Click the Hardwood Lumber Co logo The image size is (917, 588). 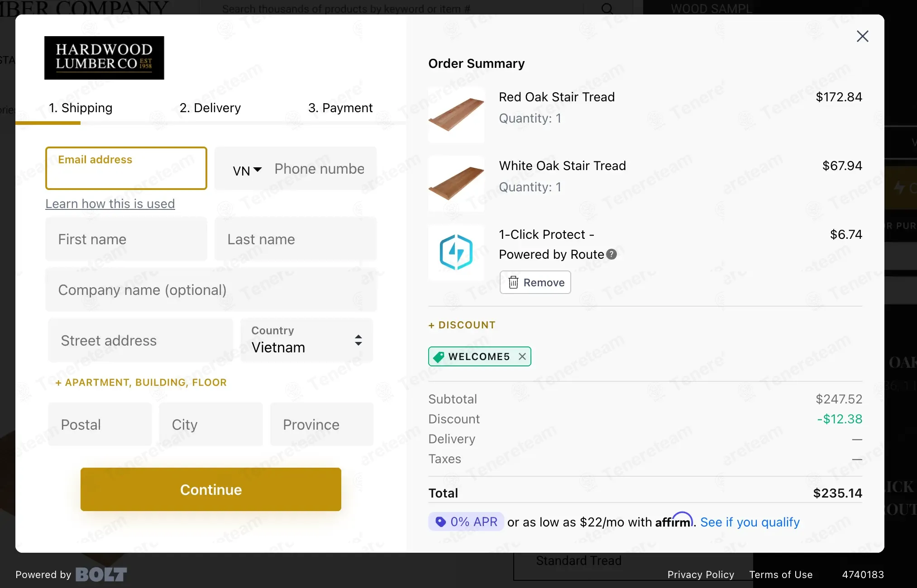pos(104,58)
